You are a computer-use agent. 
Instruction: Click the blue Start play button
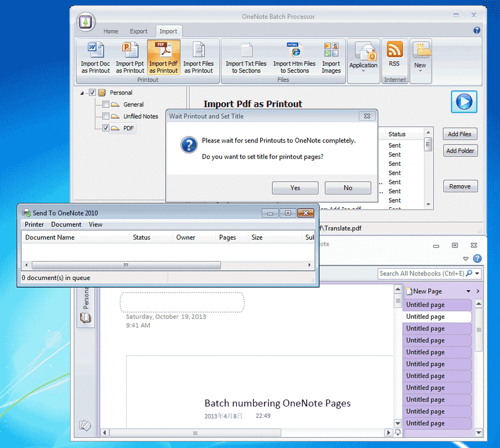(x=464, y=102)
